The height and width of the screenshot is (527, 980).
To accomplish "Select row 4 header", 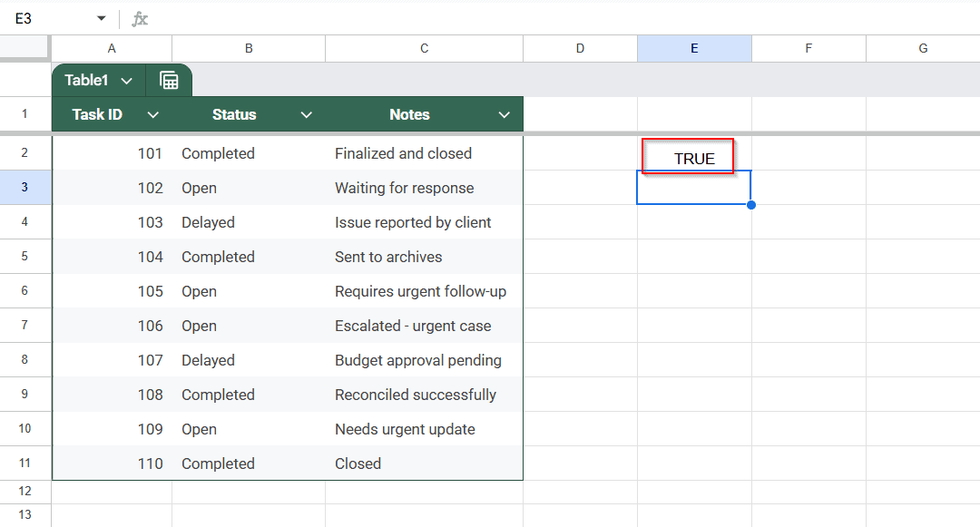I will click(25, 221).
